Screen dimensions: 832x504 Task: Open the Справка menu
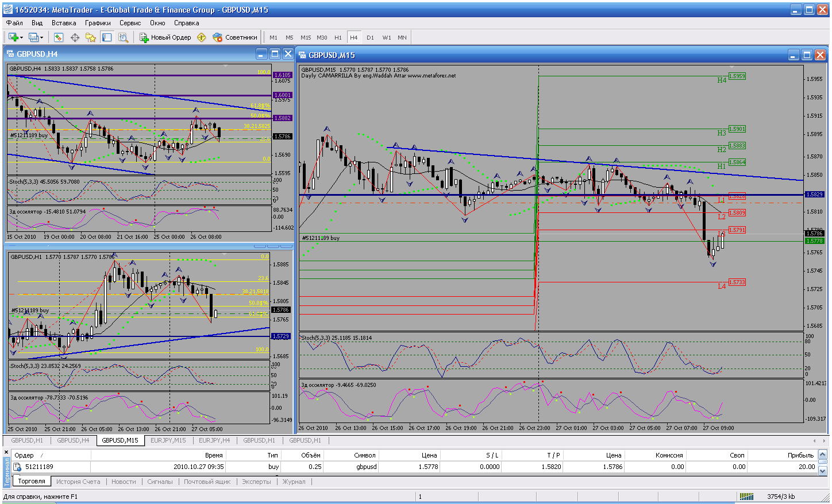(187, 23)
